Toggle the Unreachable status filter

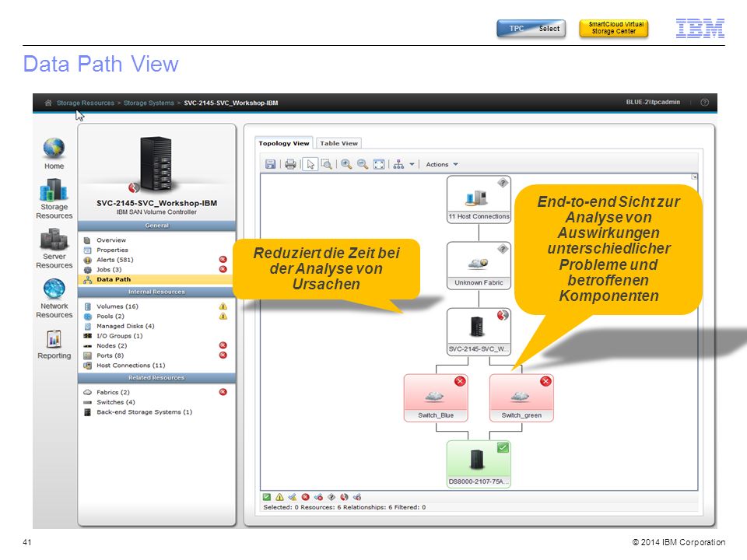point(344,497)
